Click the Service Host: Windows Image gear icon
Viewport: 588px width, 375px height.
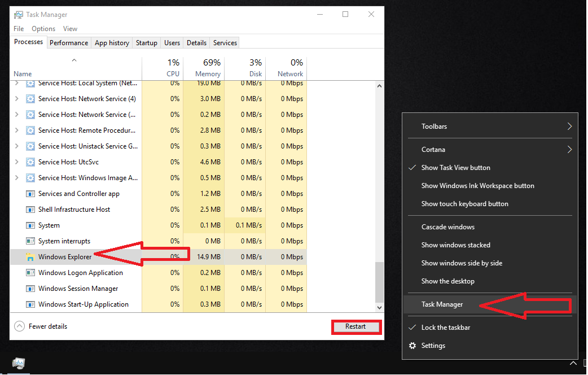point(30,177)
